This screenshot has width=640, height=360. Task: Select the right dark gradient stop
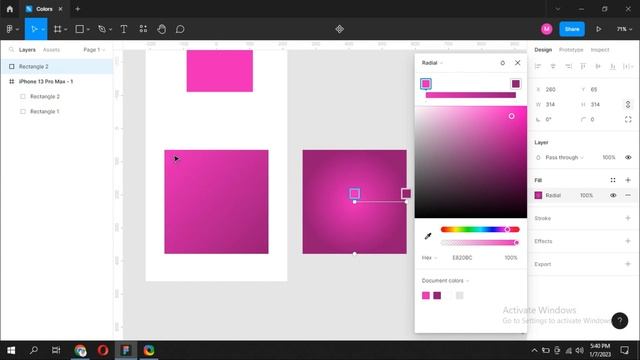(x=516, y=84)
